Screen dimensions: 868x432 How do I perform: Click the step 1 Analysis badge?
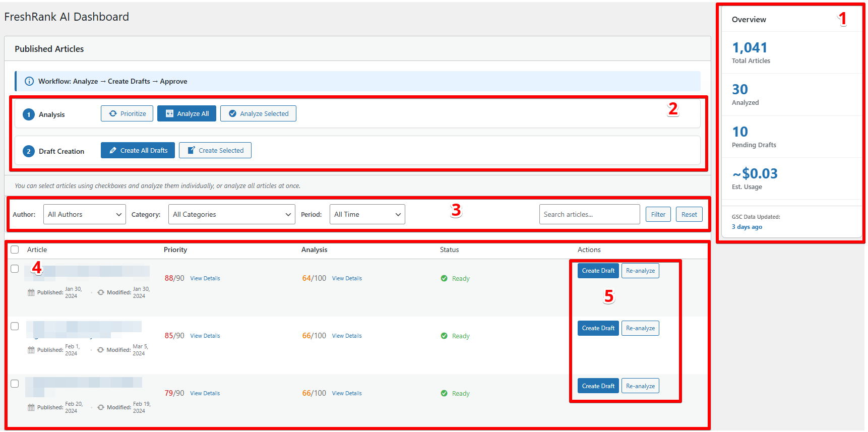click(x=29, y=114)
